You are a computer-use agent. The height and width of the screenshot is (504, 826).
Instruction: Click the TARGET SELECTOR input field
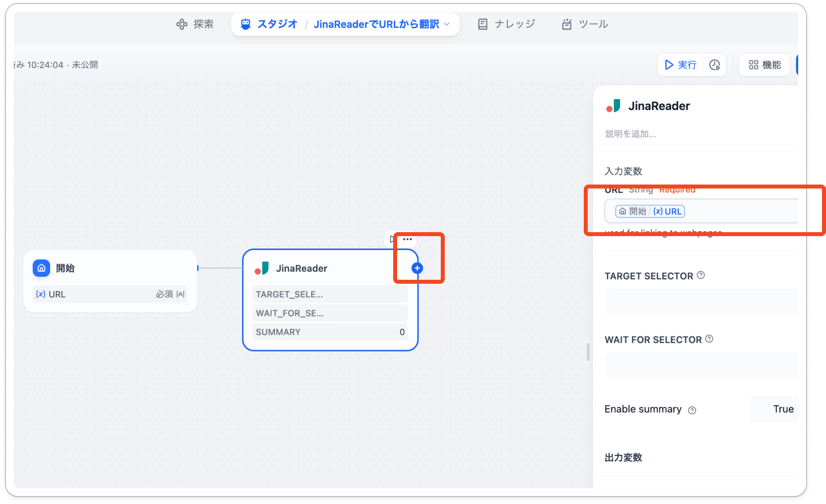pos(701,302)
